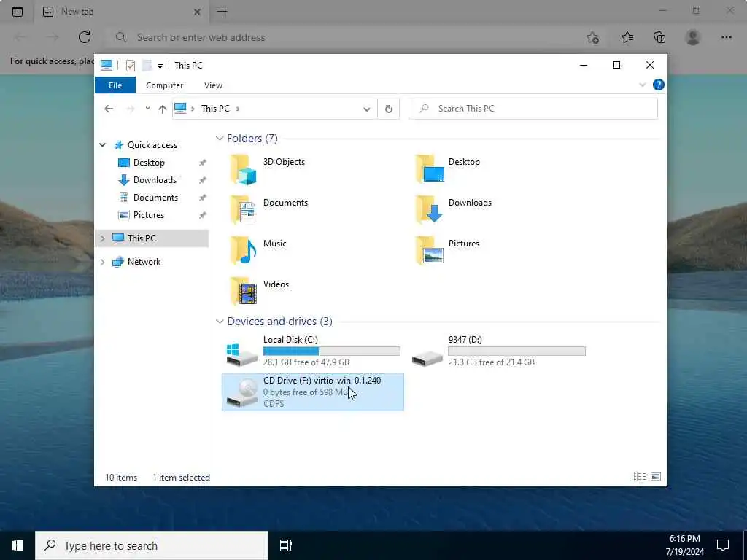747x560 pixels.
Task: Open the View ribbon tab
Action: click(x=214, y=85)
